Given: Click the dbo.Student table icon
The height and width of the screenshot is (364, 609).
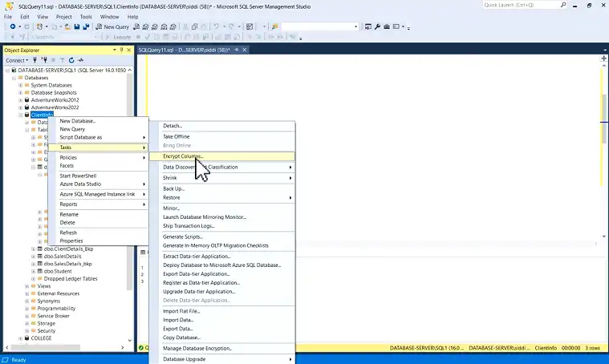Looking at the screenshot, I should tap(39, 271).
